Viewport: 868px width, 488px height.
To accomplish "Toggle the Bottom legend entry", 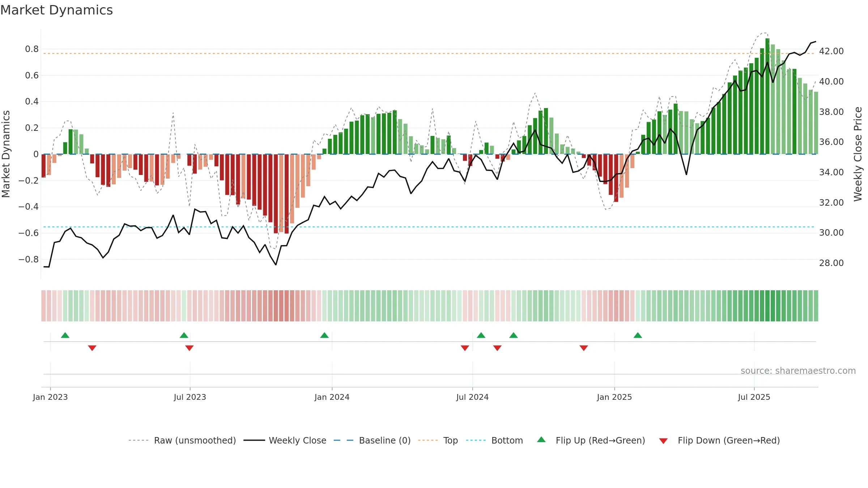I will (x=494, y=440).
